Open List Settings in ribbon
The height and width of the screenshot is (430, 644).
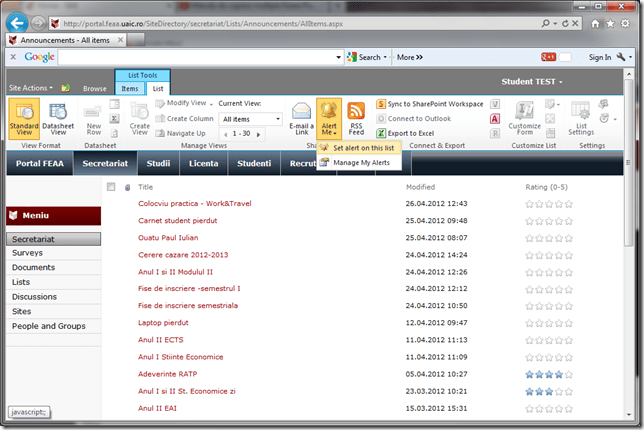click(580, 118)
